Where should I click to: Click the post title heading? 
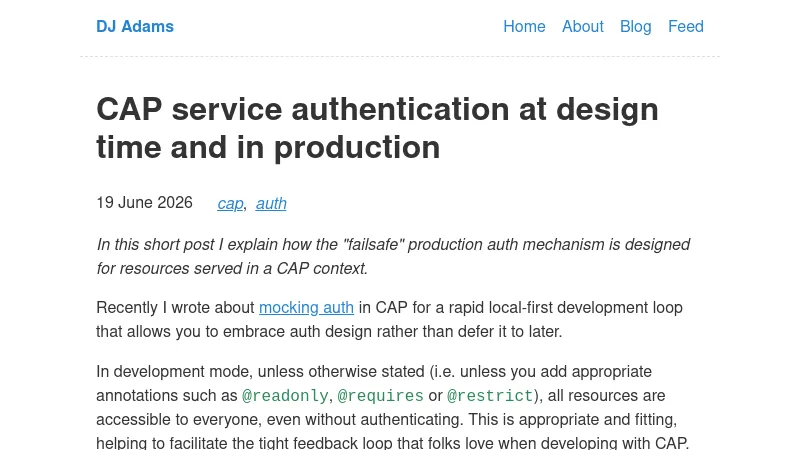click(x=377, y=128)
